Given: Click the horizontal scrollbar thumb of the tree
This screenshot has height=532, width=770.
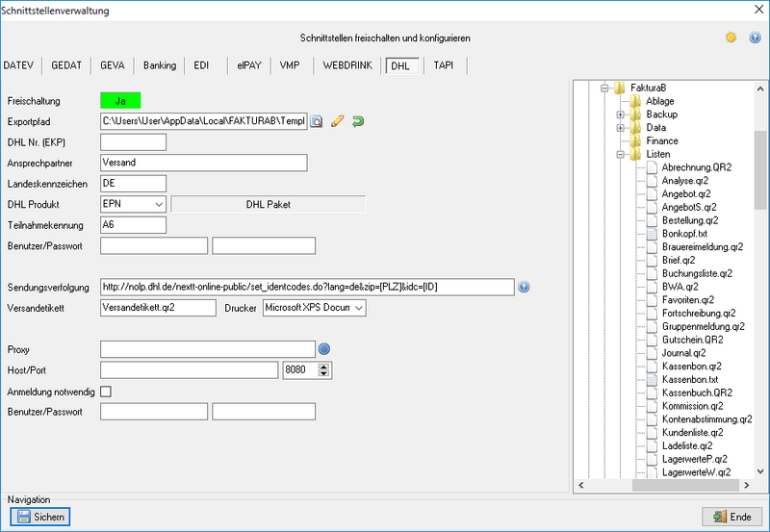Looking at the screenshot, I should point(685,485).
